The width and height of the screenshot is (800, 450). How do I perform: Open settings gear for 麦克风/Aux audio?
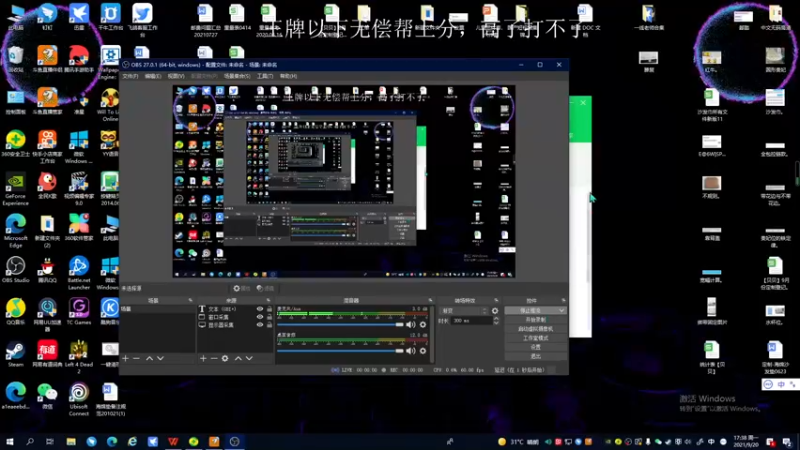coord(422,324)
